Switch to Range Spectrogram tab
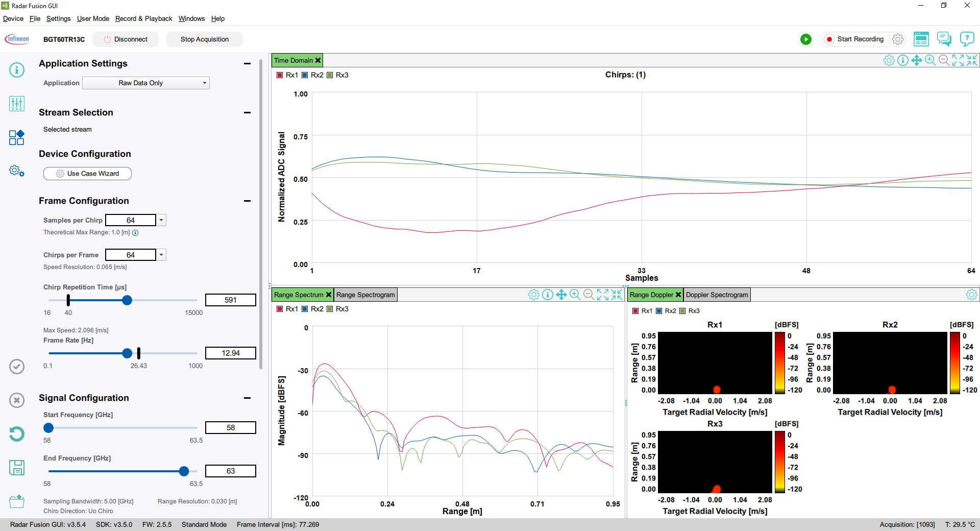This screenshot has height=531, width=980. 365,295
